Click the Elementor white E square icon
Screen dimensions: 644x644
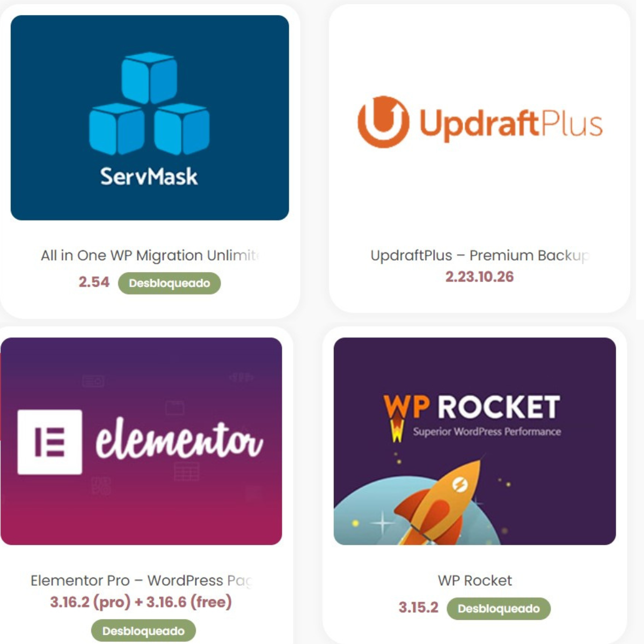tap(50, 442)
